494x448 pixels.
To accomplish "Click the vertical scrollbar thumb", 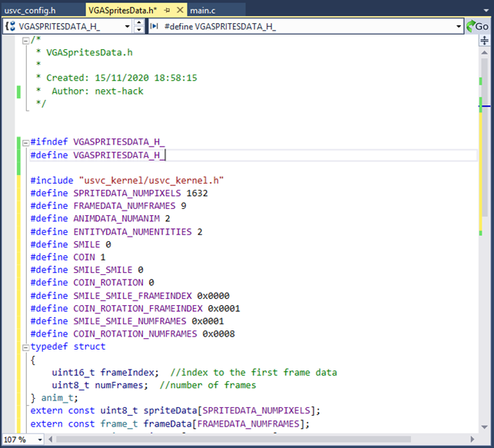I will (485, 137).
